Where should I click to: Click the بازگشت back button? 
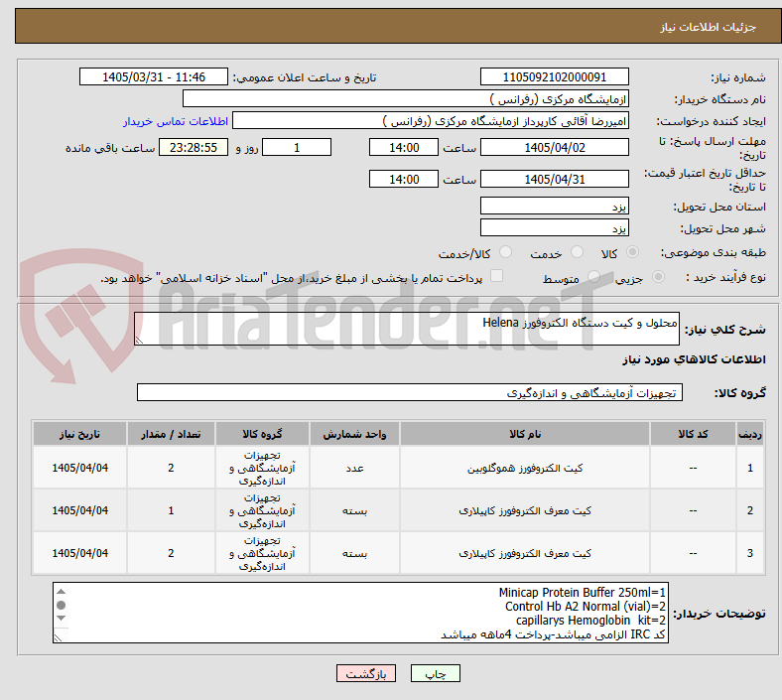click(366, 673)
